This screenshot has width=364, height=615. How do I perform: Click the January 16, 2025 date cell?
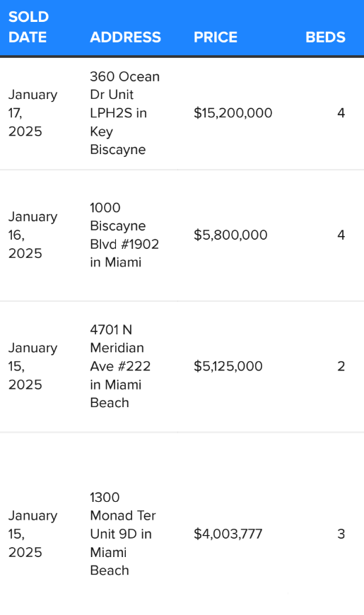pyautogui.click(x=33, y=235)
